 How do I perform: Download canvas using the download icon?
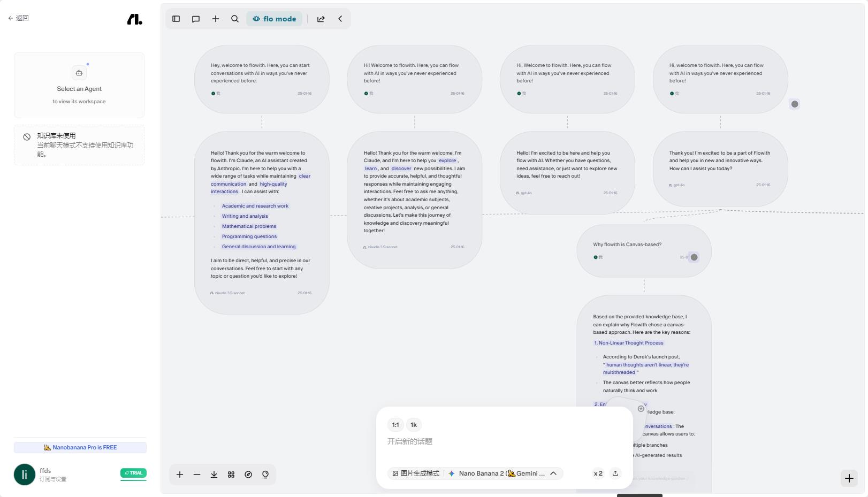tap(214, 475)
